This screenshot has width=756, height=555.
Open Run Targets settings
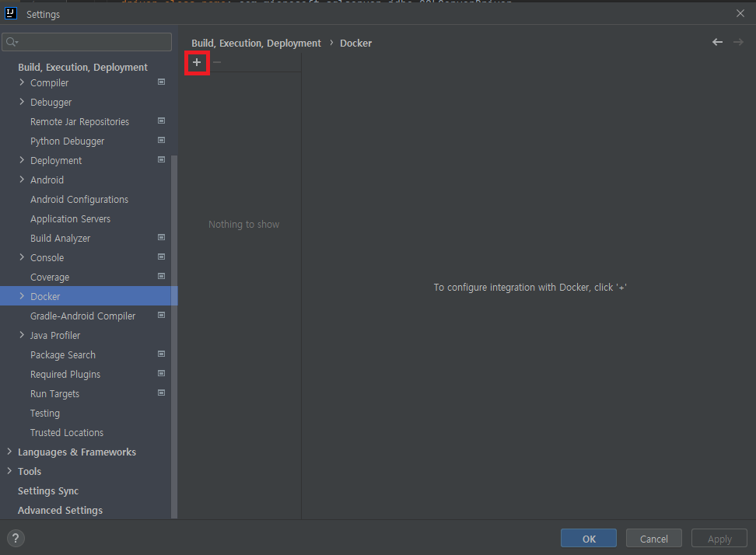point(54,394)
